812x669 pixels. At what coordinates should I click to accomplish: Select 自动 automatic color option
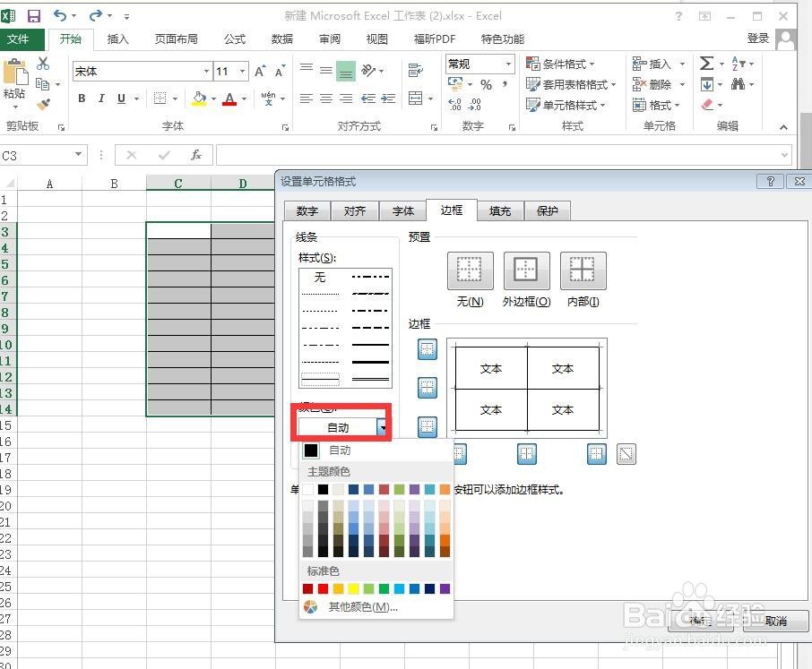click(340, 450)
